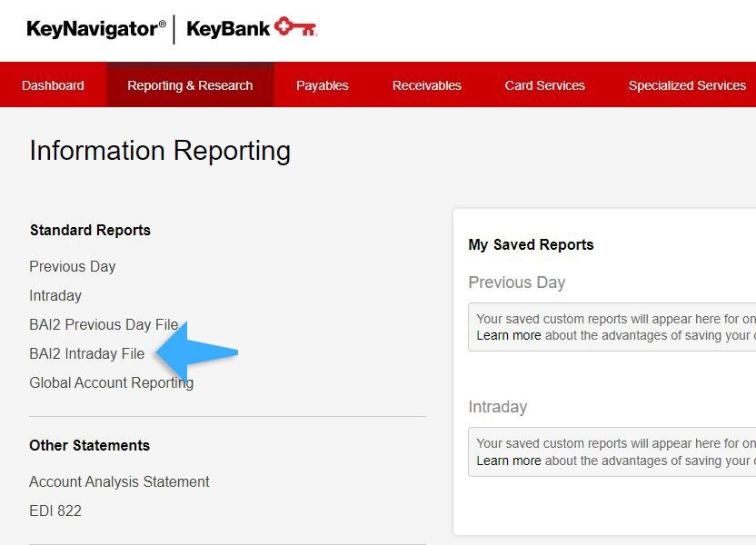This screenshot has height=545, width=756.
Task: View the Account Analysis Statement
Action: [x=119, y=481]
